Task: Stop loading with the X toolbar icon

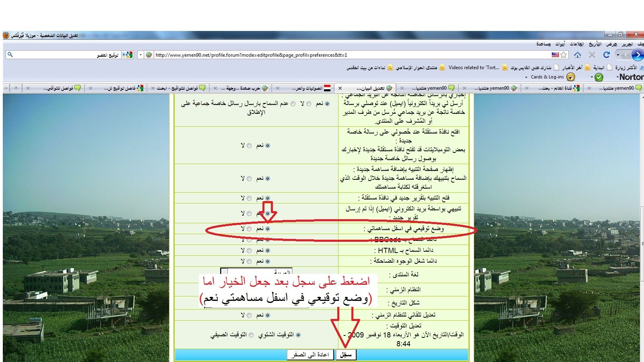Action: [592, 55]
